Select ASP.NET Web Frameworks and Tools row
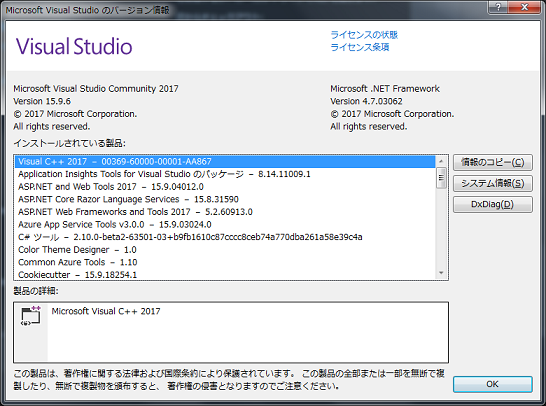The height and width of the screenshot is (406, 546). click(x=225, y=212)
